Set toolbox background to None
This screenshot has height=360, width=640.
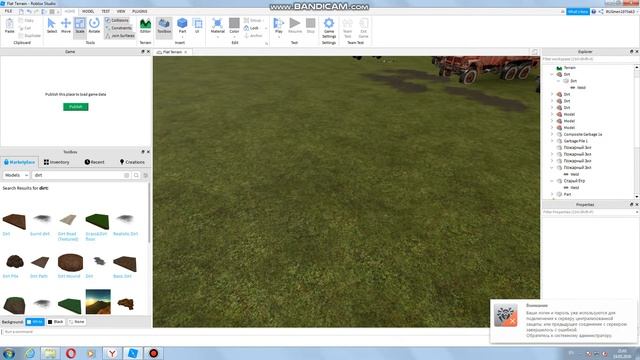coord(76,322)
